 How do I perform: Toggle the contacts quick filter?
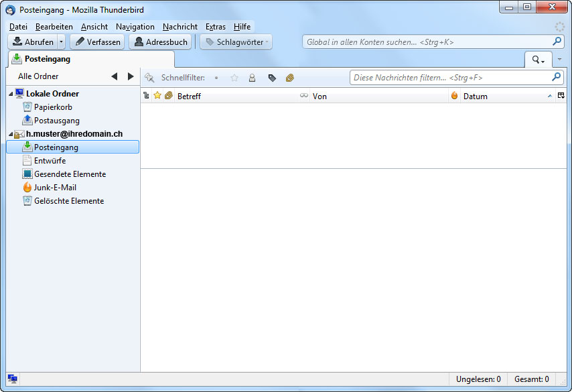click(x=252, y=78)
